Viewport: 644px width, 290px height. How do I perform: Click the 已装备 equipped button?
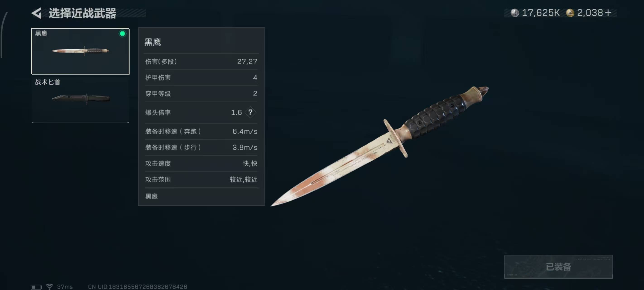pos(558,267)
